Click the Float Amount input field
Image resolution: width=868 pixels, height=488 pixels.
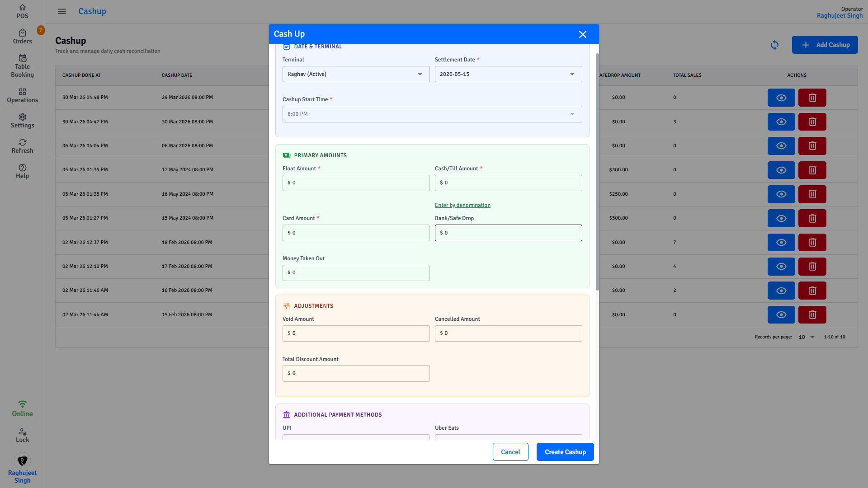tap(356, 183)
